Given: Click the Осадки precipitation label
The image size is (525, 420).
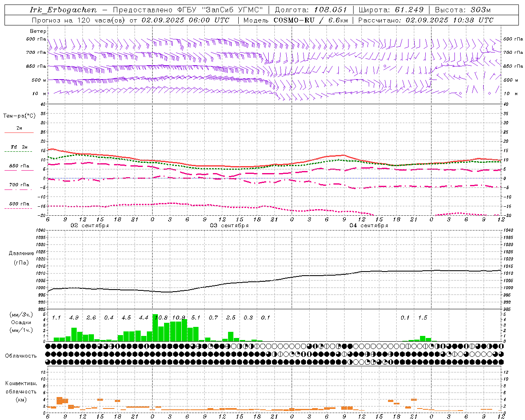Looking at the screenshot, I should (x=21, y=322).
